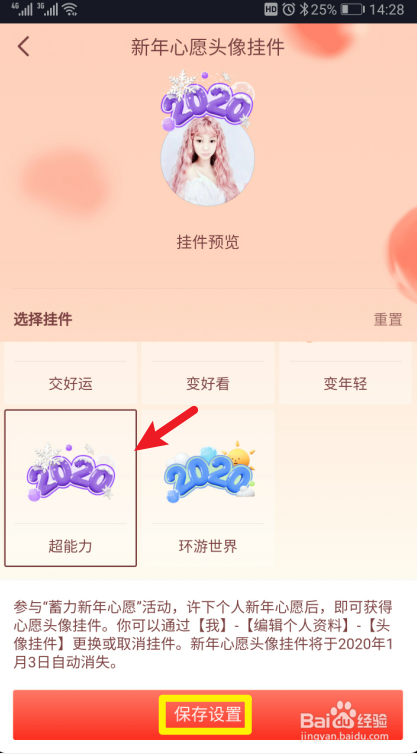The height and width of the screenshot is (754, 417).
Task: Click the 保存设置 button
Action: point(208,715)
